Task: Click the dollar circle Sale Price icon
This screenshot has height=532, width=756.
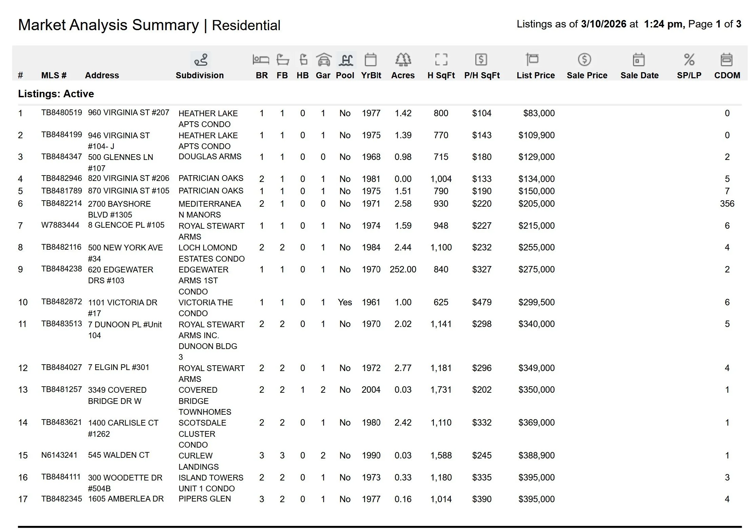Action: [x=584, y=60]
